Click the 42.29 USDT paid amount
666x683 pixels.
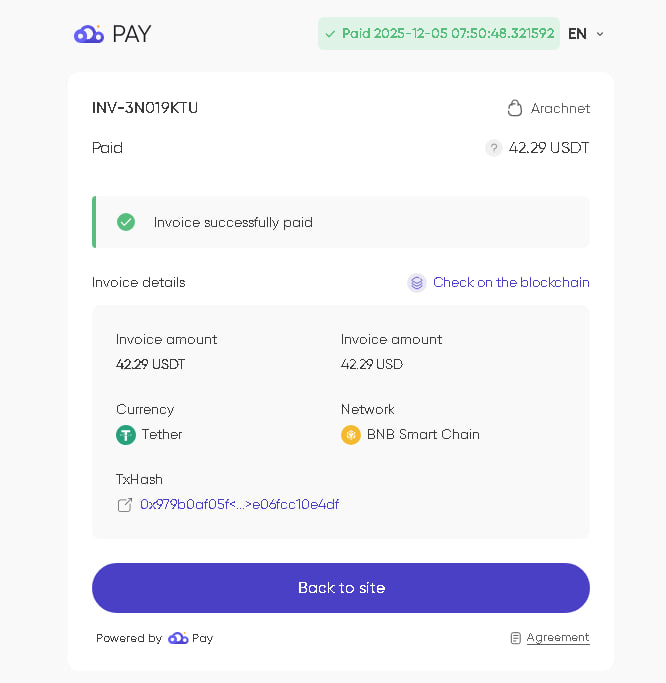[x=549, y=148]
